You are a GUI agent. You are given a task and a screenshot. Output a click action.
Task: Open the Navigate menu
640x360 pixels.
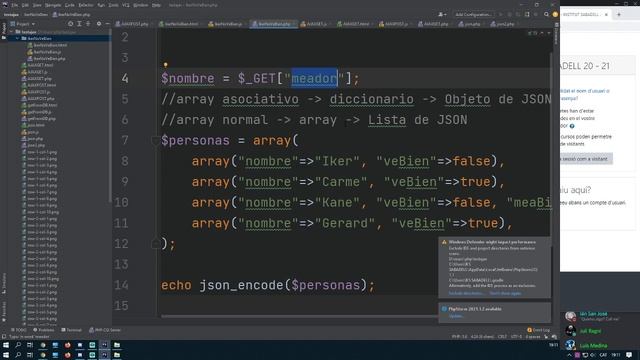coord(53,5)
